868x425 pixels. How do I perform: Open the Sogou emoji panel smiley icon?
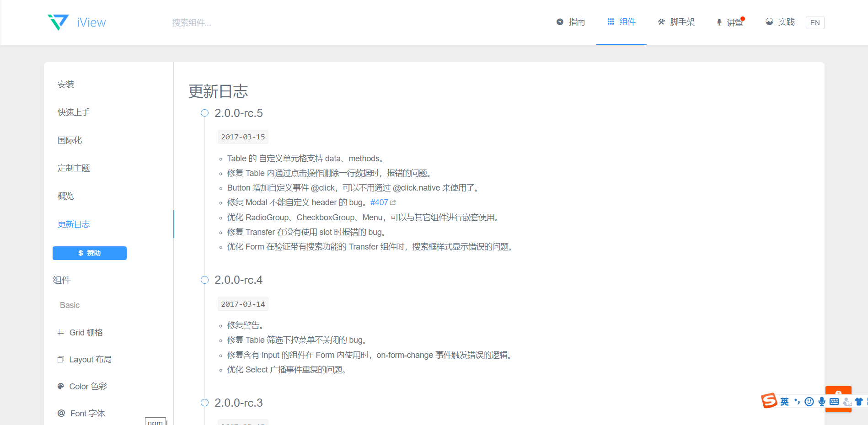click(x=809, y=401)
